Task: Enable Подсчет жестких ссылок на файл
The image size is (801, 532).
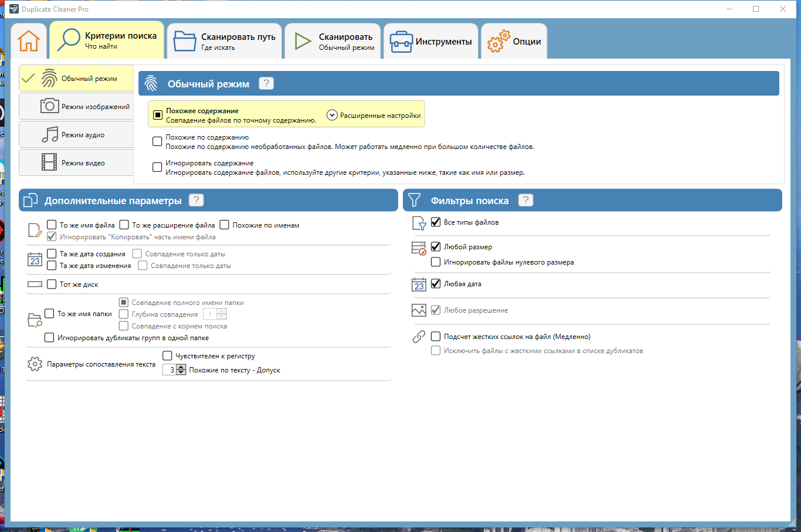Action: click(436, 337)
